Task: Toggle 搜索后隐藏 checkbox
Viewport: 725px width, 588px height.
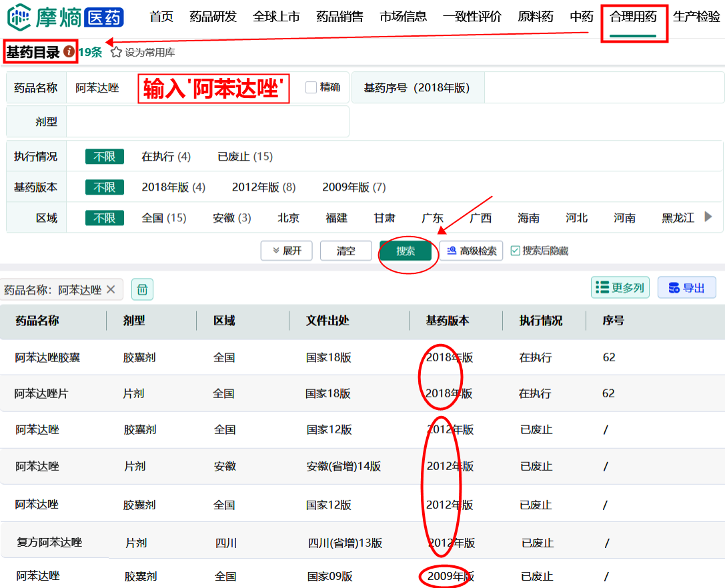Action: coord(515,251)
